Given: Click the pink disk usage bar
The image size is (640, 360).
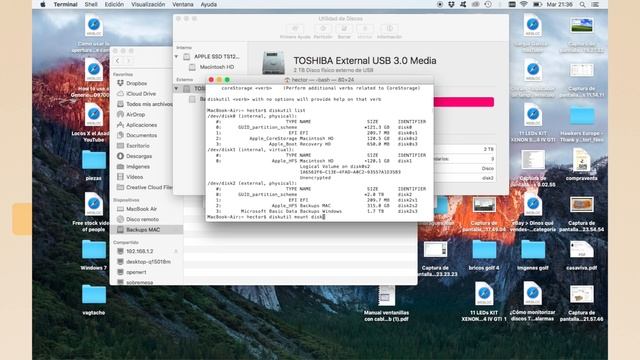Looking at the screenshot, I should tap(463, 102).
